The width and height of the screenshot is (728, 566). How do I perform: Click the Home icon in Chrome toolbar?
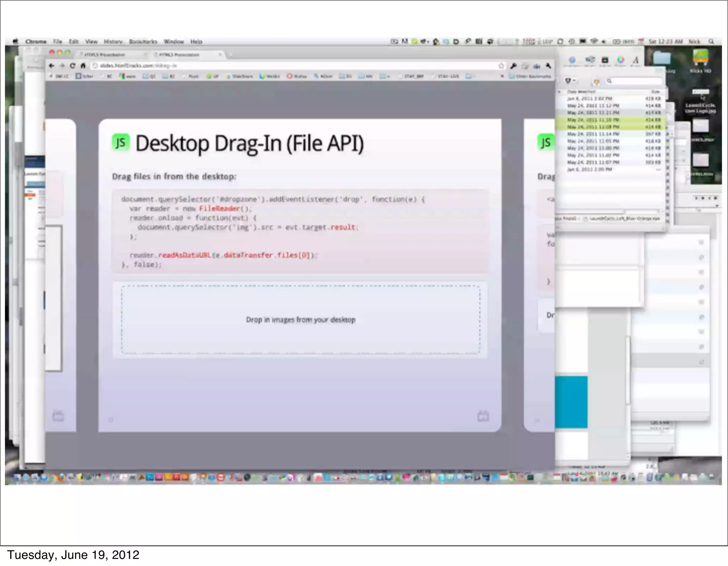point(83,66)
